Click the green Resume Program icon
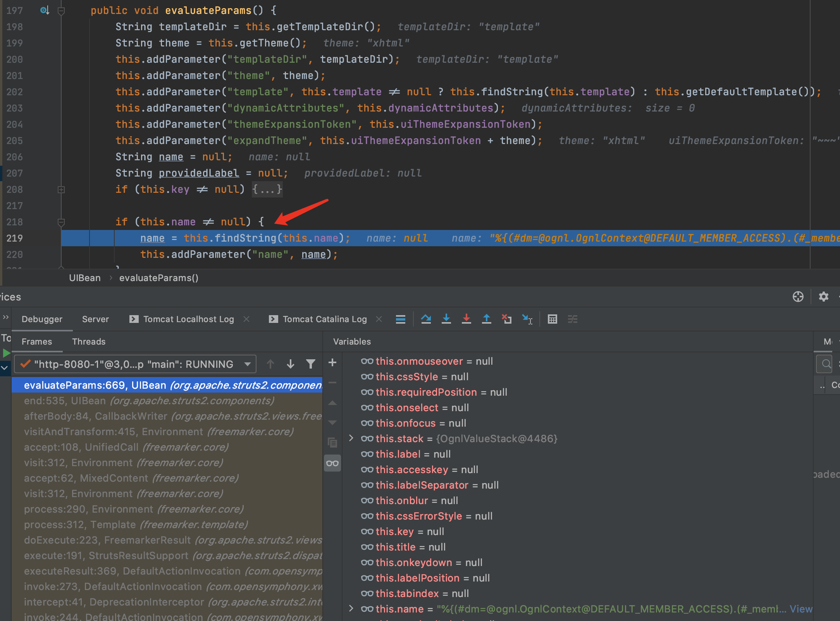The image size is (840, 621). point(6,353)
